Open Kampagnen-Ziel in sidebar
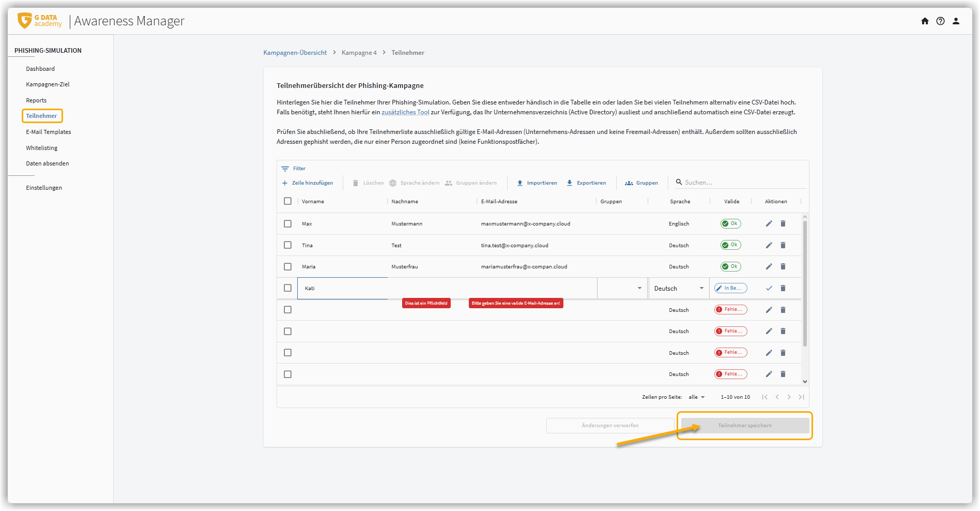 (x=48, y=84)
